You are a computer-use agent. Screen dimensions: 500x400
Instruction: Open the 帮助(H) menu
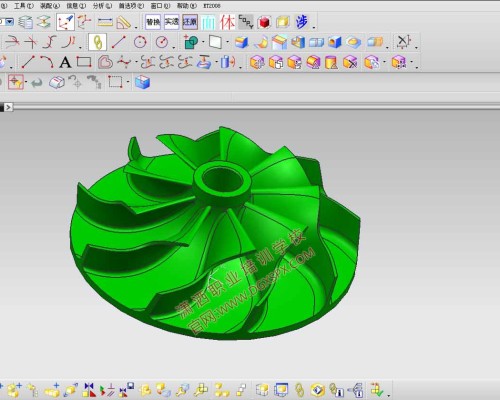pyautogui.click(x=187, y=6)
